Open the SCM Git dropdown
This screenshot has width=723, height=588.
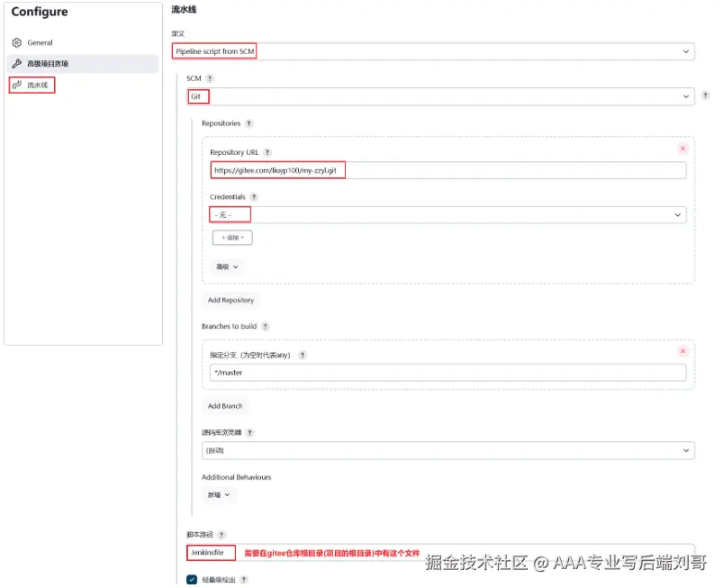point(440,96)
